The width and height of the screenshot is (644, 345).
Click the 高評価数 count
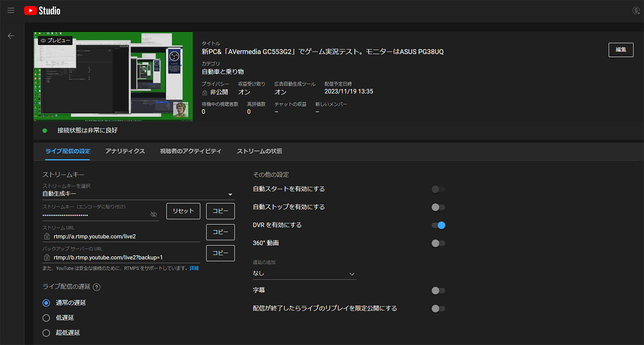pyautogui.click(x=249, y=112)
